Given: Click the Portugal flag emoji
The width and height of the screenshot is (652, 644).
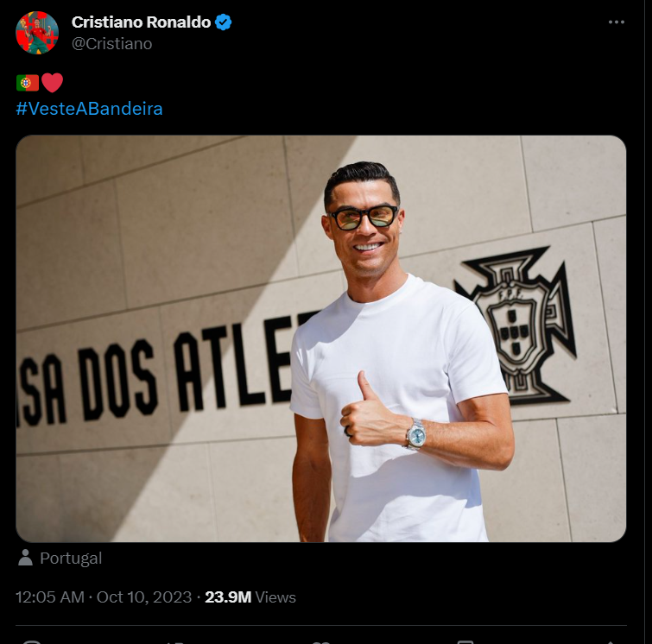Looking at the screenshot, I should coord(28,83).
